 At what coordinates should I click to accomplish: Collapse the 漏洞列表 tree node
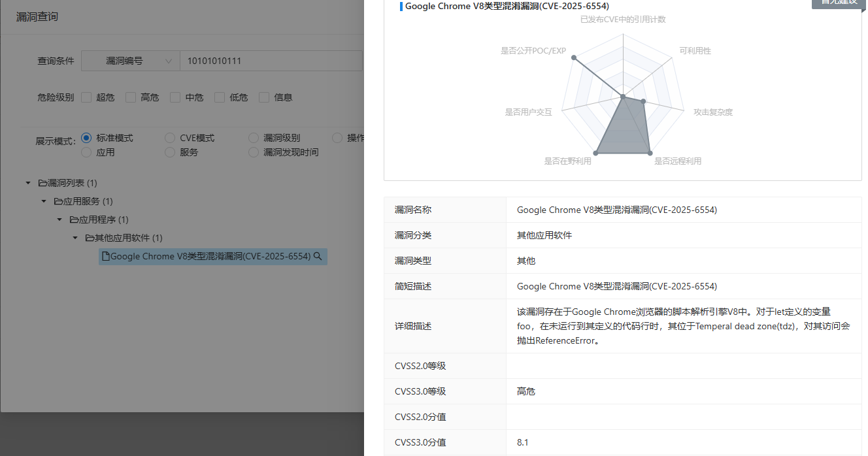(x=27, y=183)
